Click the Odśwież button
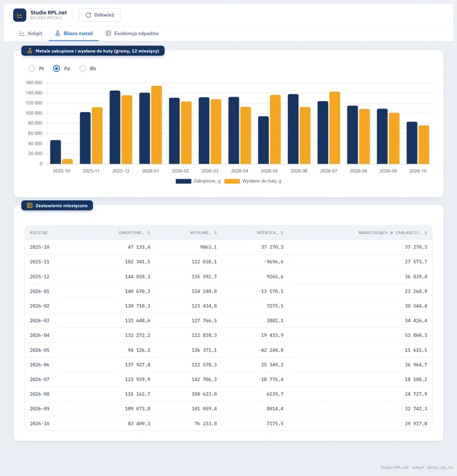Screen dimensions: 457x476 click(99, 15)
